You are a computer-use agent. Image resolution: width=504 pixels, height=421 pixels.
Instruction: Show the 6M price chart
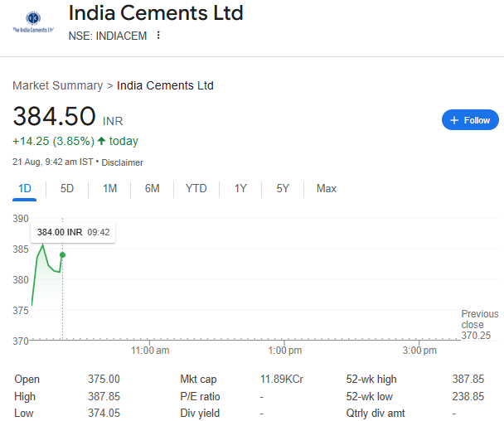[152, 188]
